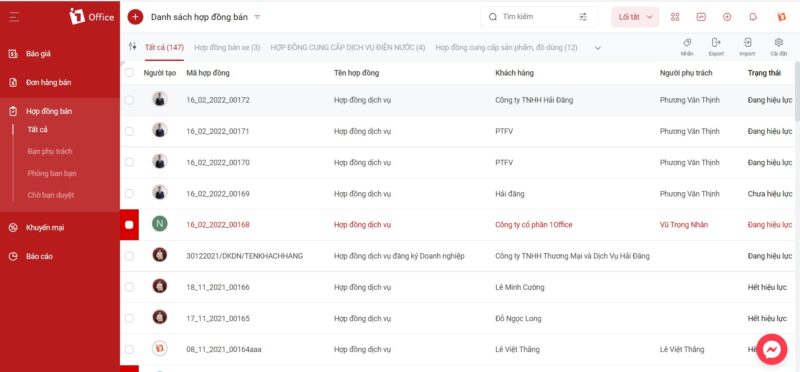Select the Tất cả (147) tab

point(164,47)
